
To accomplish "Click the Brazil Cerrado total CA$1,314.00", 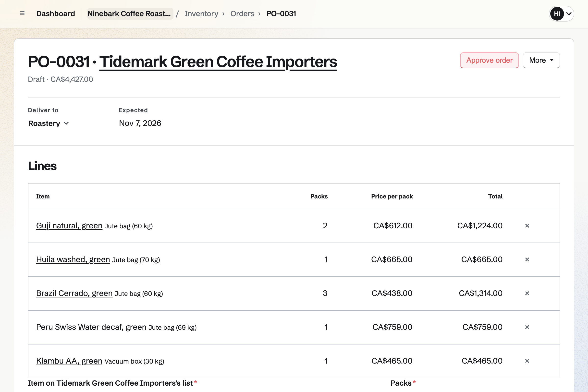I will [x=480, y=293].
